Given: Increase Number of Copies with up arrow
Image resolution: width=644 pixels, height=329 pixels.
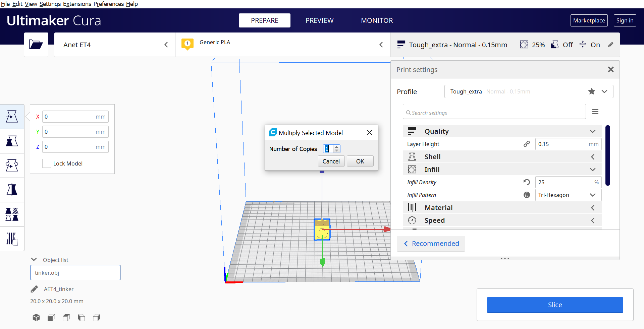Looking at the screenshot, I should click(337, 147).
